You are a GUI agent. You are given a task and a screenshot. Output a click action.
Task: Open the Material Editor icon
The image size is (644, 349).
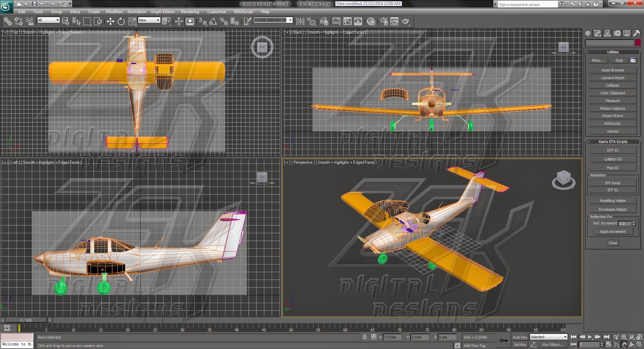pyautogui.click(x=371, y=21)
